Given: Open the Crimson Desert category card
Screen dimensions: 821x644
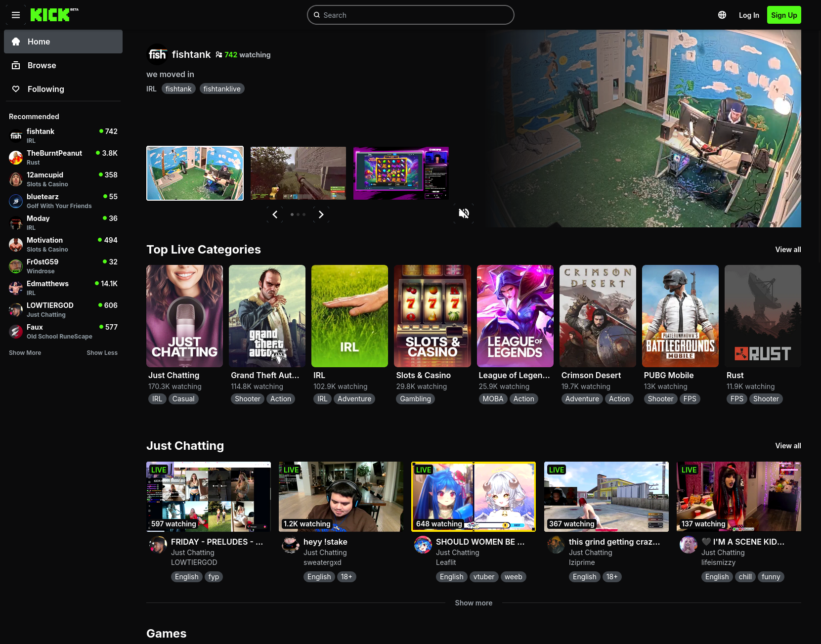Looking at the screenshot, I should pos(598,316).
